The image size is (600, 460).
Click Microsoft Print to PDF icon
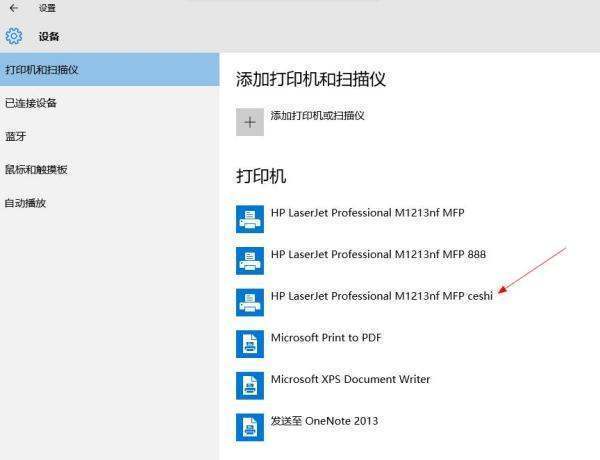(250, 344)
